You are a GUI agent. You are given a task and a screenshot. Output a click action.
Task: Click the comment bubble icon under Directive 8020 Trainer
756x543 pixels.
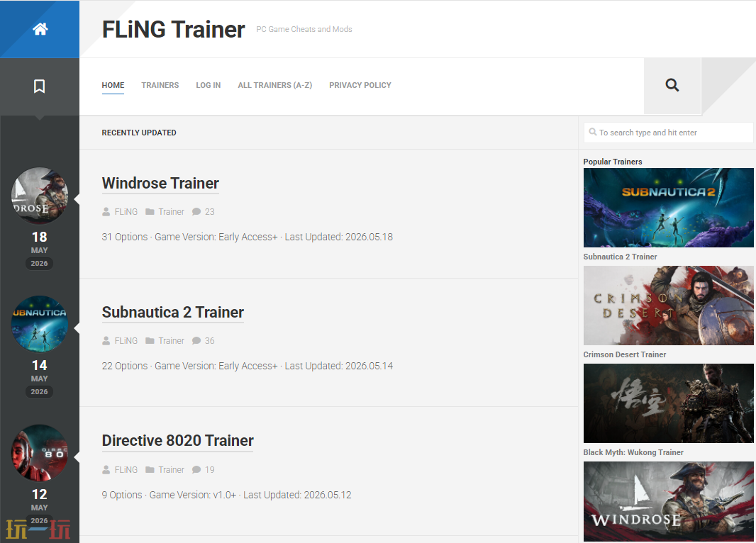click(x=196, y=470)
